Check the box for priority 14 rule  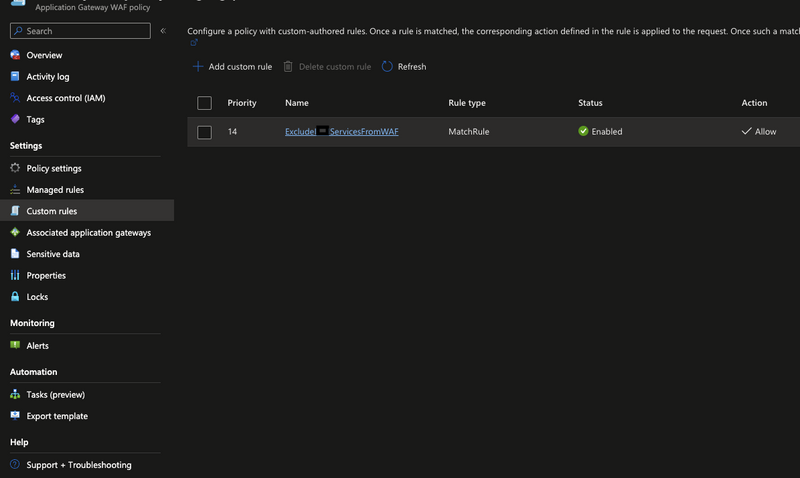point(205,132)
